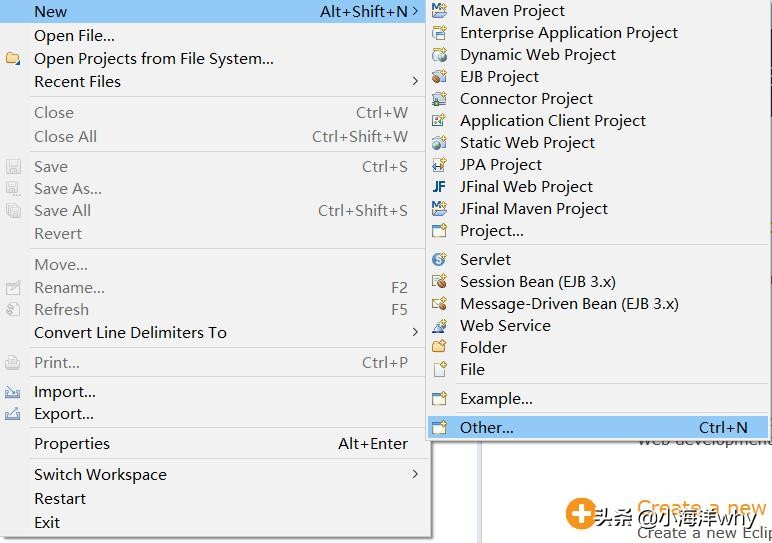
Task: Select Message-Driven Bean (EJB 3.x) entry
Action: click(598, 303)
